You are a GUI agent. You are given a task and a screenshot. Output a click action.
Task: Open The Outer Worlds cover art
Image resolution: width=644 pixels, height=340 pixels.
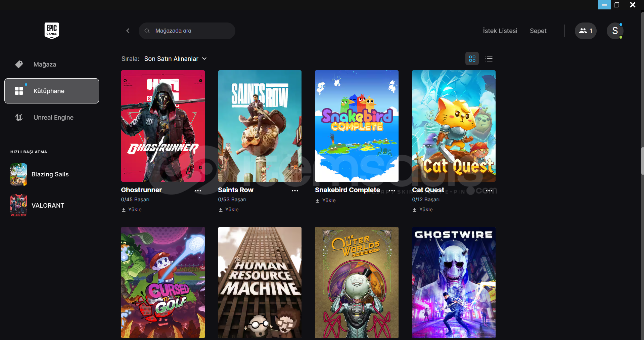click(357, 283)
